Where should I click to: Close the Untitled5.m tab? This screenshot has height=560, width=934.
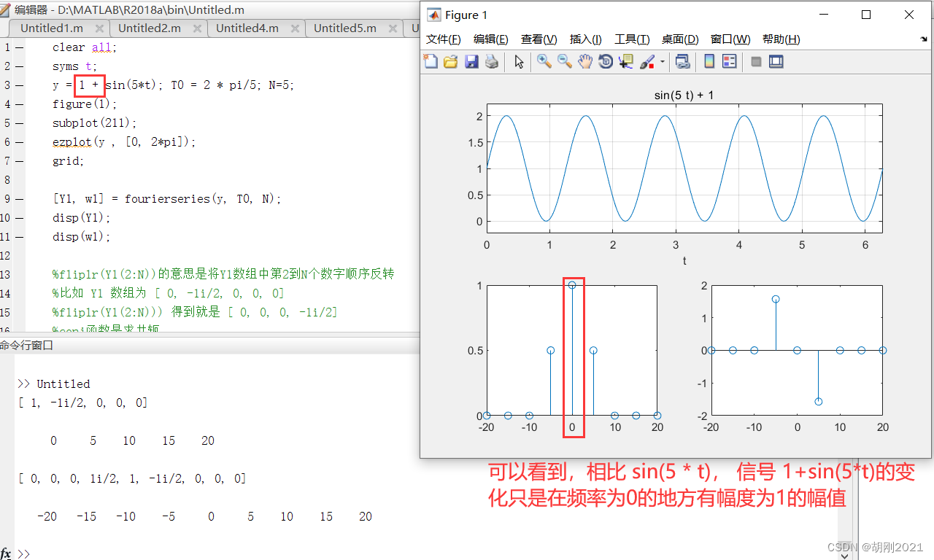[x=393, y=29]
